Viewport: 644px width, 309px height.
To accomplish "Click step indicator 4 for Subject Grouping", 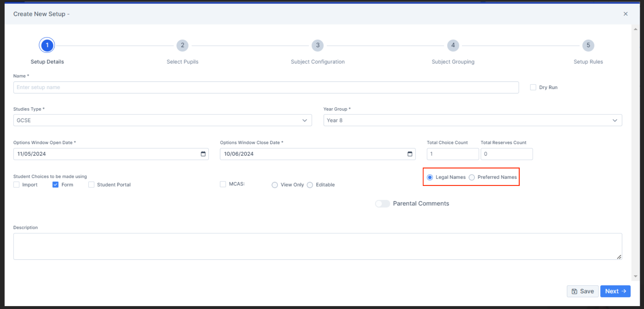I will pyautogui.click(x=453, y=45).
